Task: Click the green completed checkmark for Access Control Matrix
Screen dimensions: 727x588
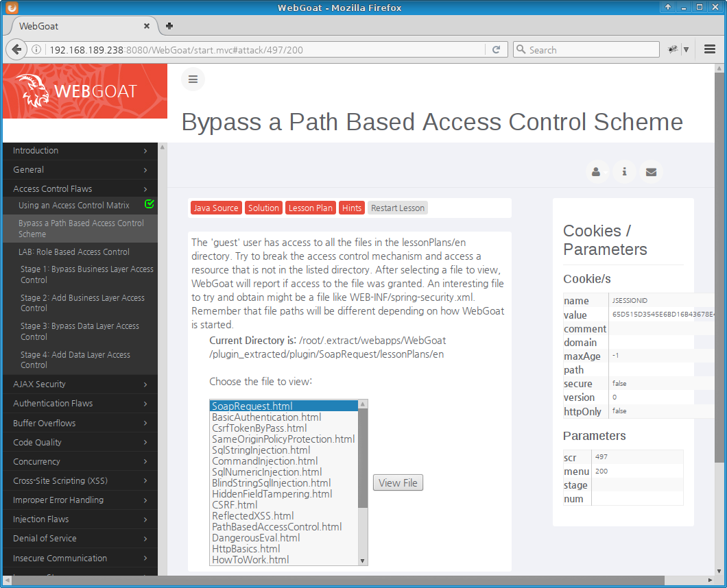Action: coord(150,204)
